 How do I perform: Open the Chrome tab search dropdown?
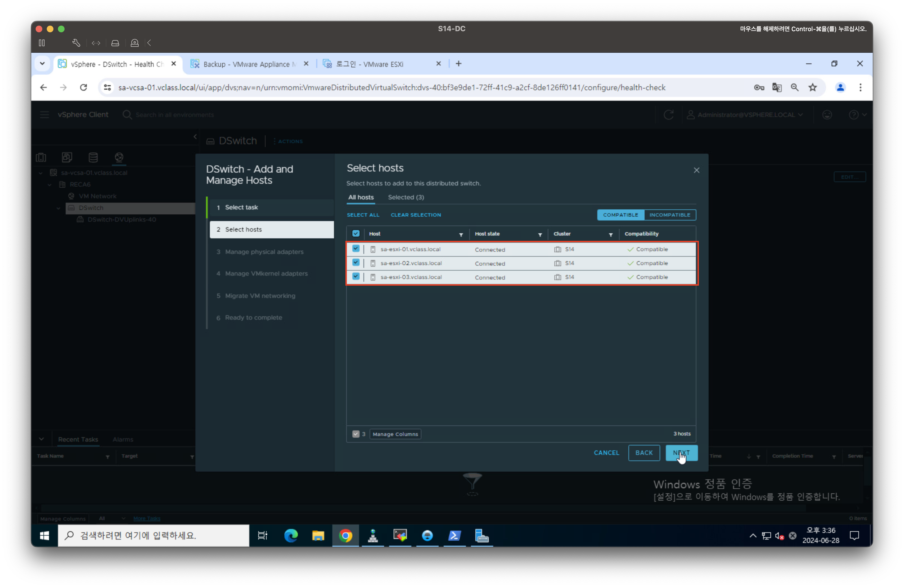pos(42,64)
